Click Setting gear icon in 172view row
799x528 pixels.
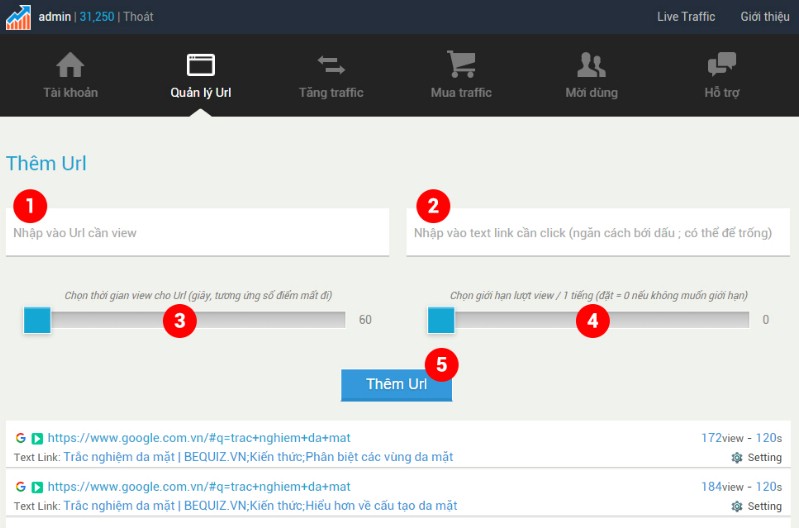point(737,458)
